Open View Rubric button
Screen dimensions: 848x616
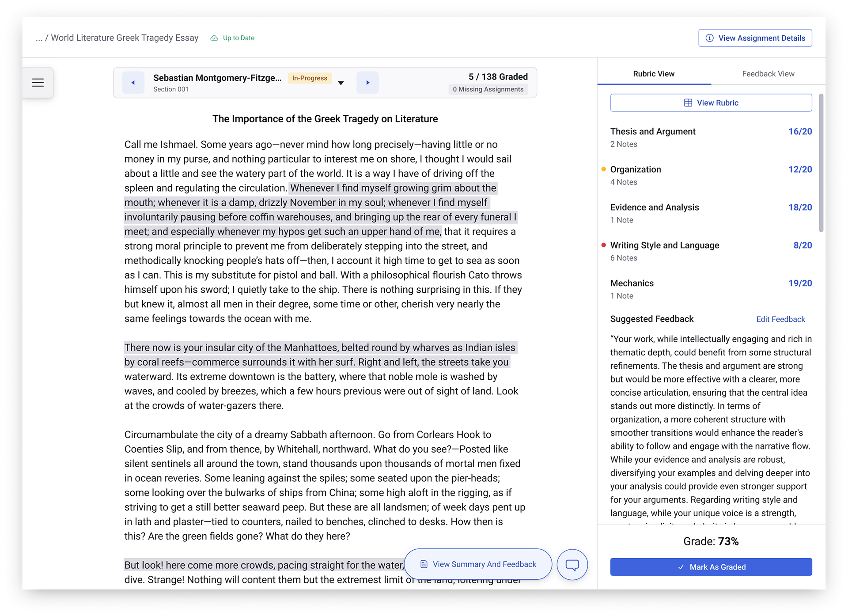pos(711,103)
